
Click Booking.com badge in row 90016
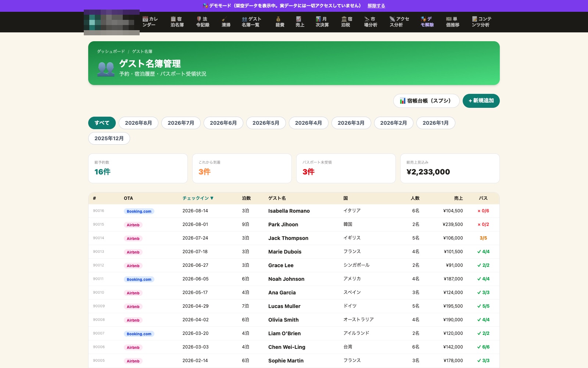pos(139,211)
